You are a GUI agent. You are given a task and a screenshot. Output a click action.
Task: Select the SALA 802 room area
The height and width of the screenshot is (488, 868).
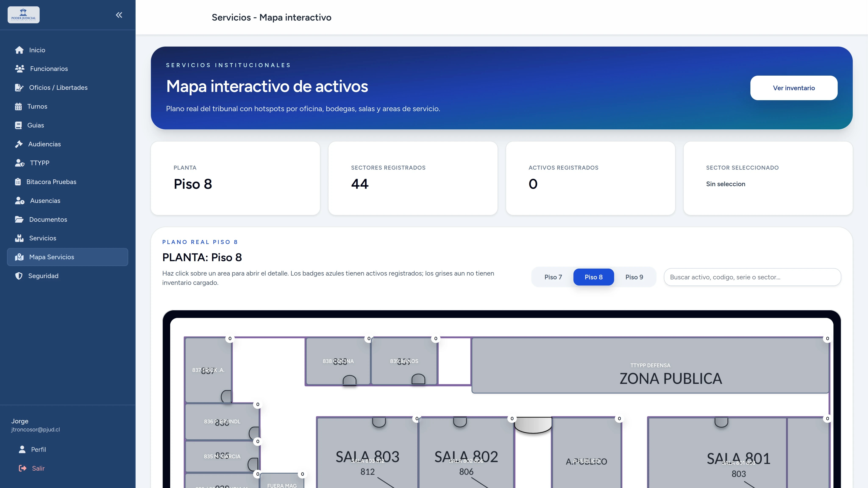466,461
